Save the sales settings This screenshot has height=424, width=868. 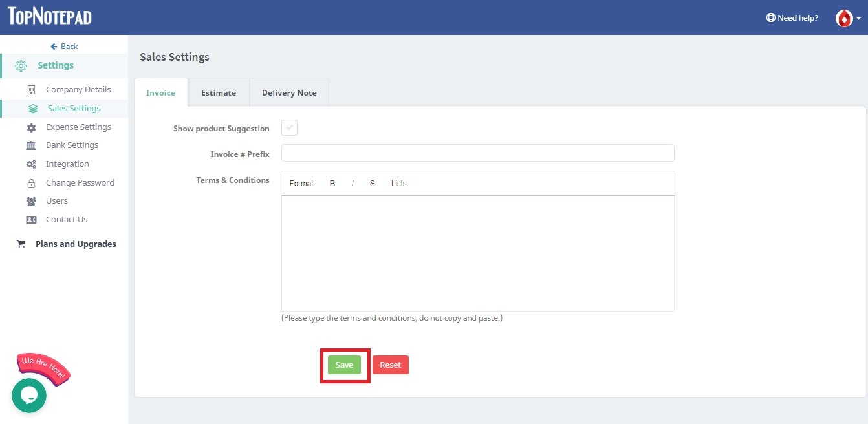(344, 365)
